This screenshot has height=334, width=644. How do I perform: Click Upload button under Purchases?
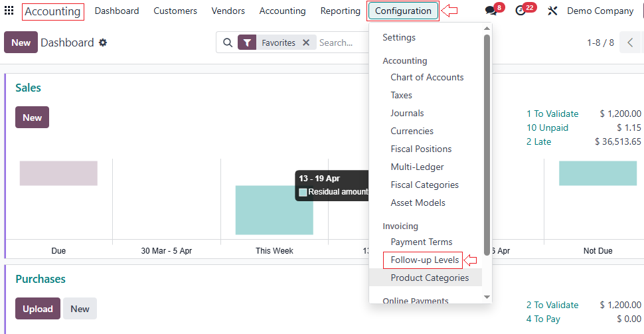(x=38, y=309)
